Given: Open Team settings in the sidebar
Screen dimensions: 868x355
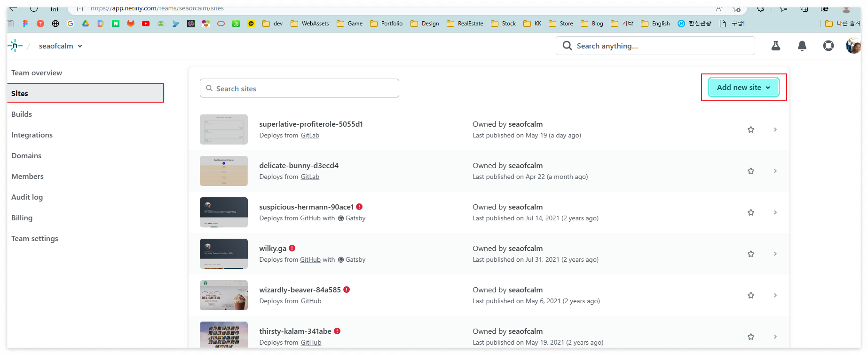Looking at the screenshot, I should click(x=35, y=239).
